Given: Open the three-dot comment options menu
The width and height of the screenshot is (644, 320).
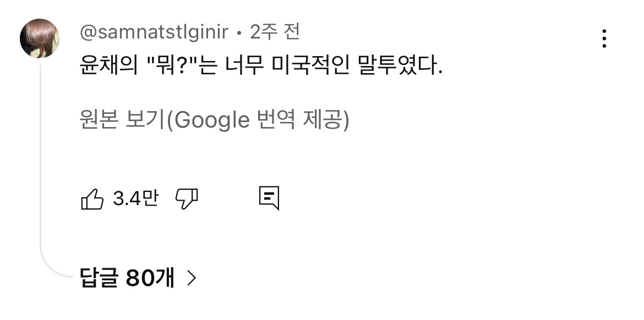Looking at the screenshot, I should 604,38.
